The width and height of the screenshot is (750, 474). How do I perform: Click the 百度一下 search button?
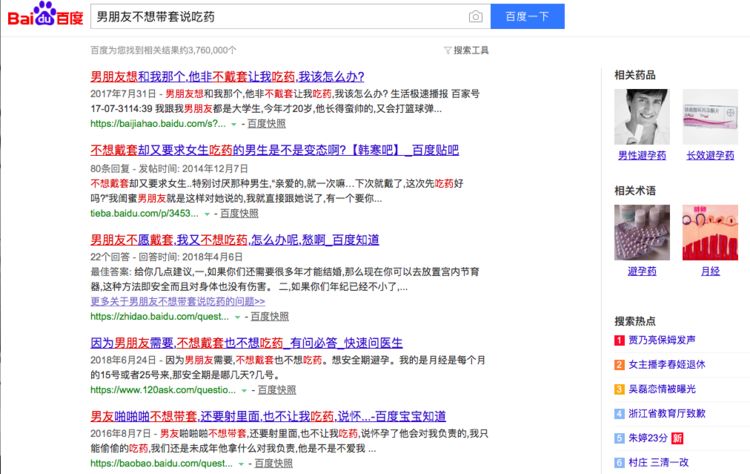point(527,17)
